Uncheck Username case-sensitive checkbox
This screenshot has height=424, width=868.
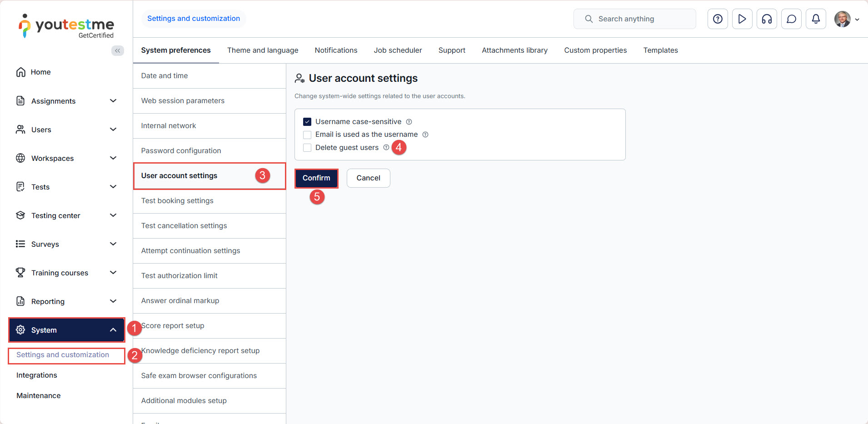click(x=307, y=122)
